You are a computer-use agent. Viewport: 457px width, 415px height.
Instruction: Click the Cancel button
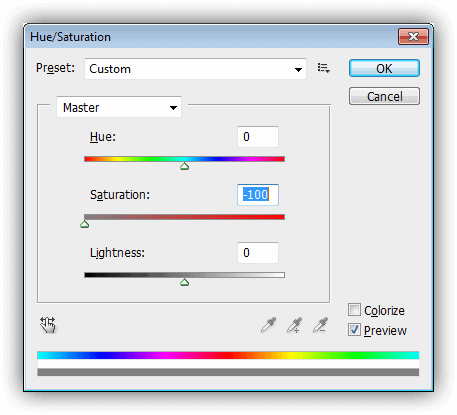point(384,96)
